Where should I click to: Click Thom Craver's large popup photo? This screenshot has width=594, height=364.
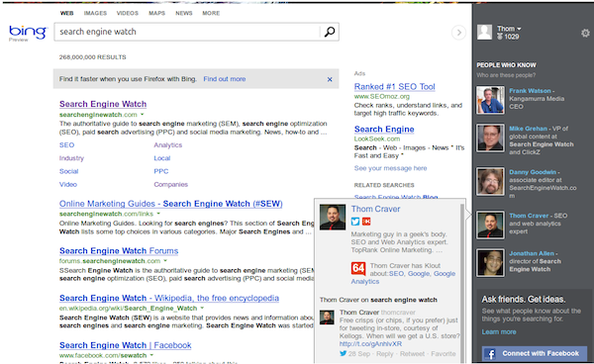tap(333, 218)
